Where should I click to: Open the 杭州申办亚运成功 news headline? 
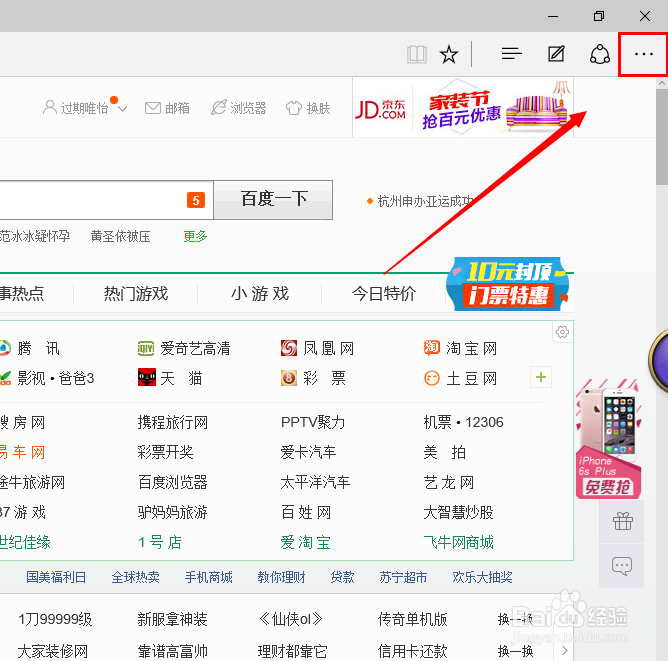click(425, 201)
